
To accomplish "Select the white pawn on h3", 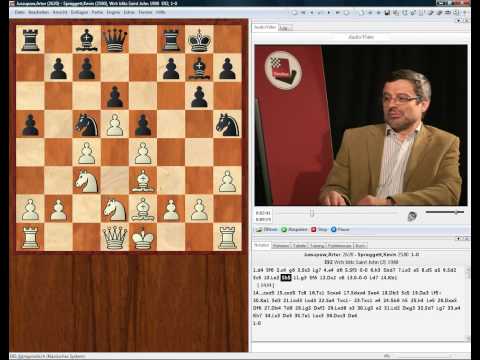I will point(227,181).
